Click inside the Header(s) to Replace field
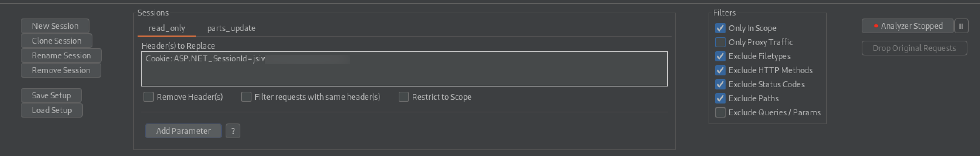 [404, 72]
